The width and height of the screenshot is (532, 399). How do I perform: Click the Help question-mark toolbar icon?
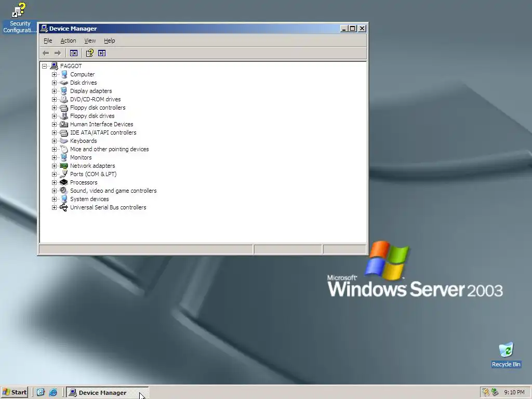89,53
